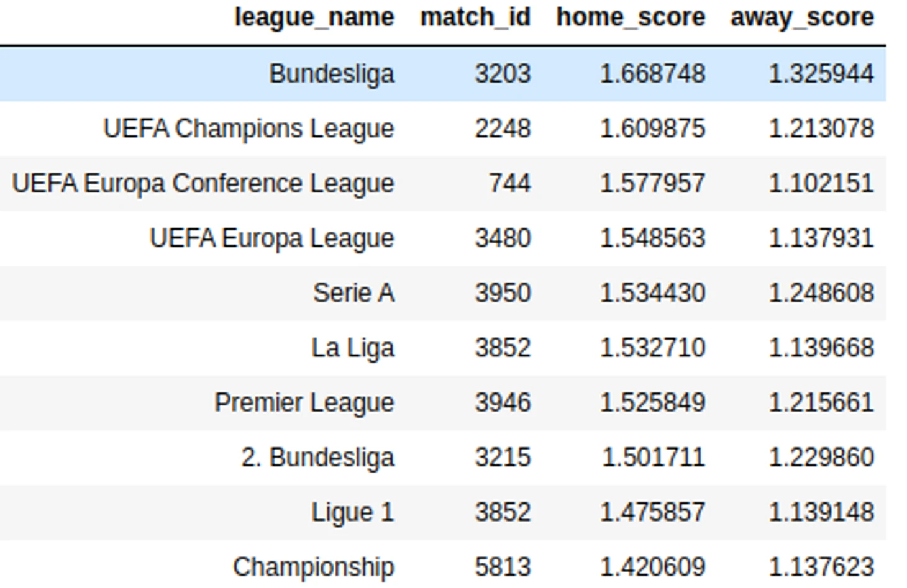The width and height of the screenshot is (907, 588).
Task: Select the Bundesliga row label
Action: pyautogui.click(x=332, y=74)
